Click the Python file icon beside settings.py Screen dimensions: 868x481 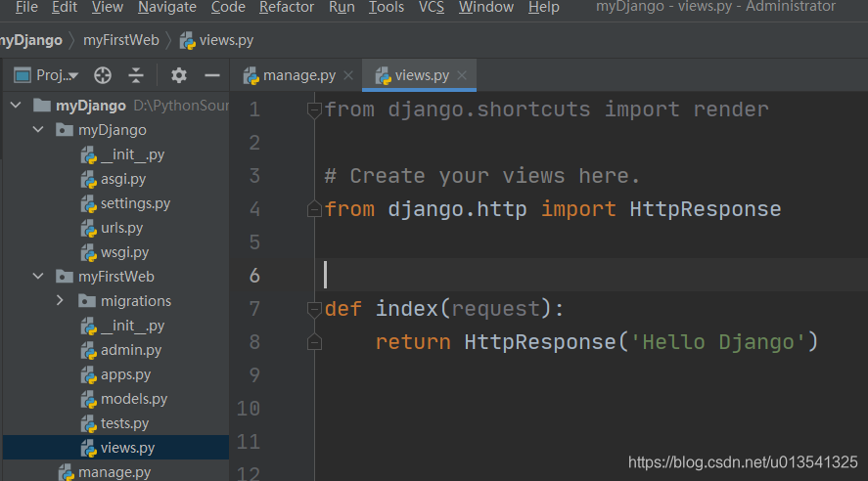coord(89,204)
